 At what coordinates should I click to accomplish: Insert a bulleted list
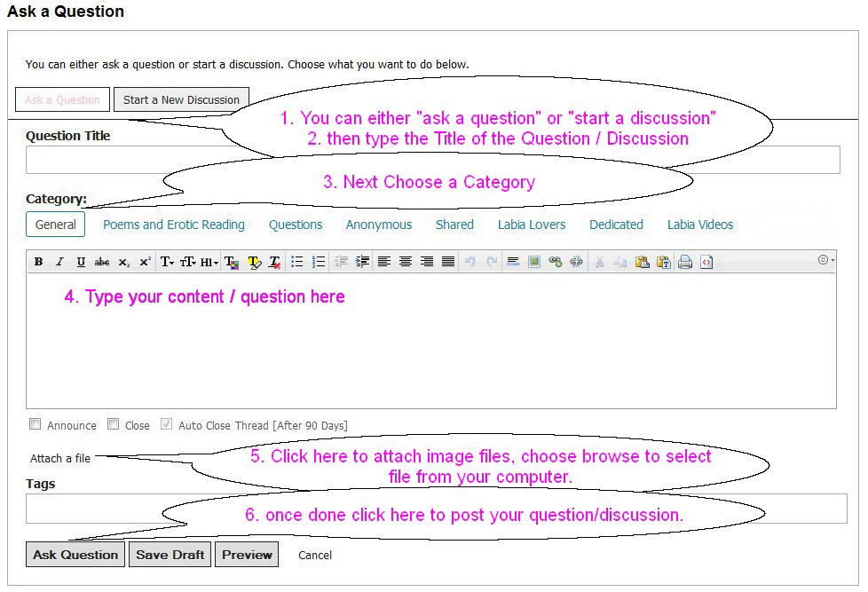click(x=297, y=262)
